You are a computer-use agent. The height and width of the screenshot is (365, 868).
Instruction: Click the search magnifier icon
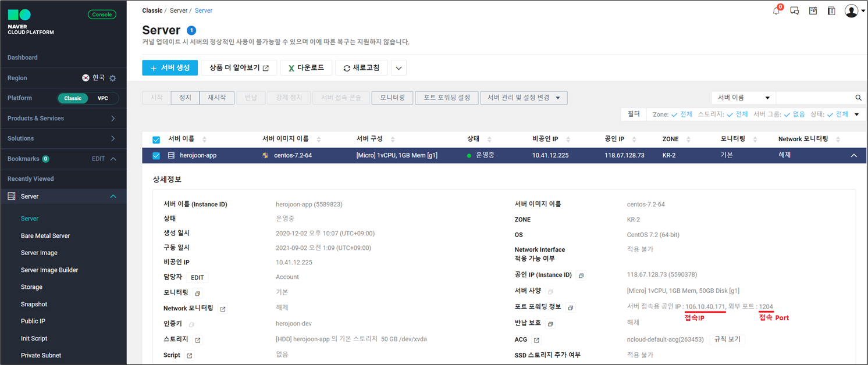pyautogui.click(x=858, y=98)
